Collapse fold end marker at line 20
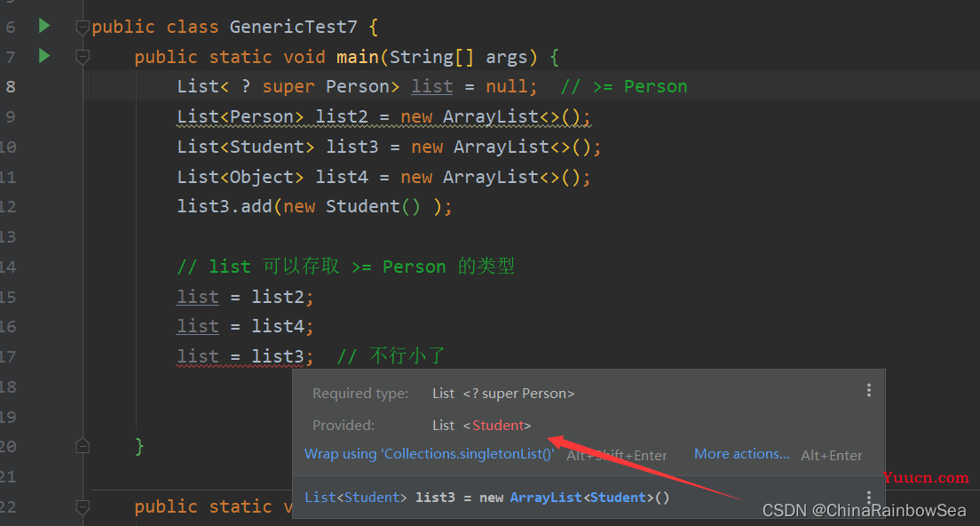Viewport: 980px width, 526px height. [82, 446]
